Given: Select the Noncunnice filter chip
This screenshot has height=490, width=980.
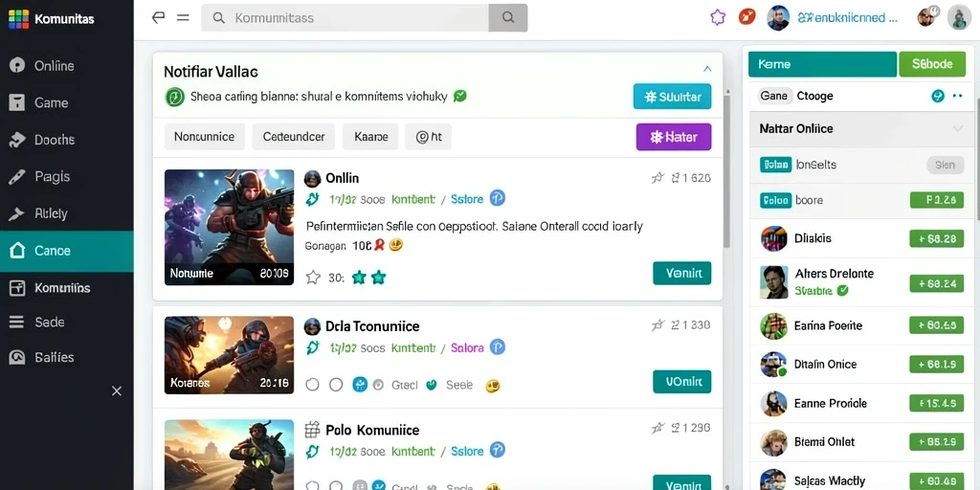Looking at the screenshot, I should tap(205, 137).
